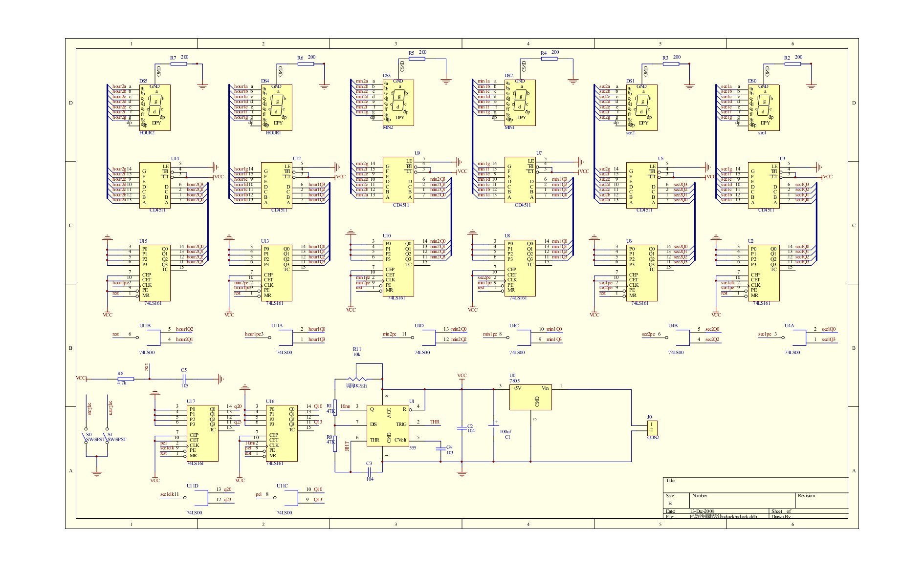
Task: Click the U9 CD4511 decoder block
Action: pyautogui.click(x=398, y=180)
